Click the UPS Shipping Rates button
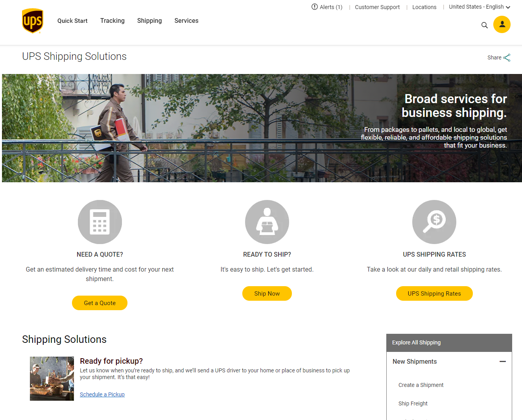Image resolution: width=522 pixels, height=420 pixels. point(434,294)
